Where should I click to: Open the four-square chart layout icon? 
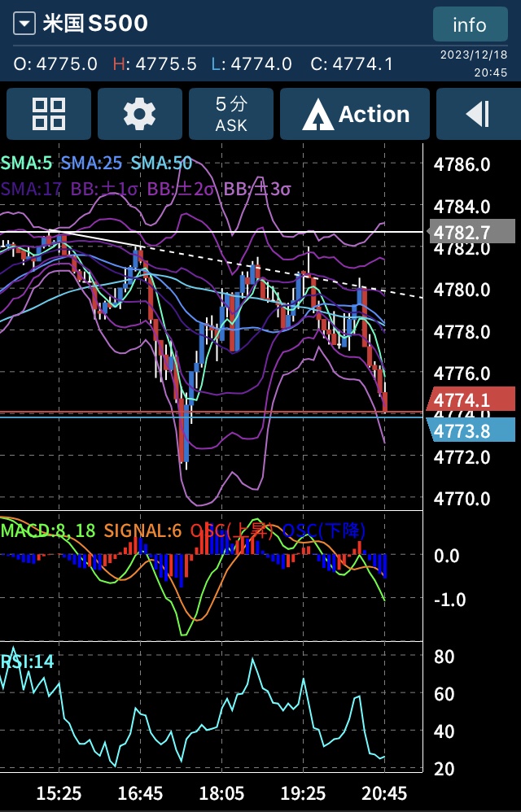tap(48, 115)
